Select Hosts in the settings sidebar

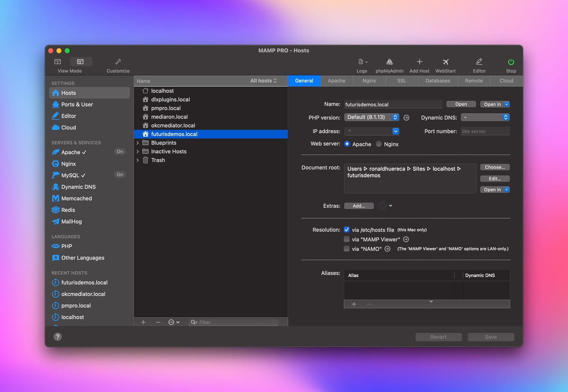click(89, 93)
